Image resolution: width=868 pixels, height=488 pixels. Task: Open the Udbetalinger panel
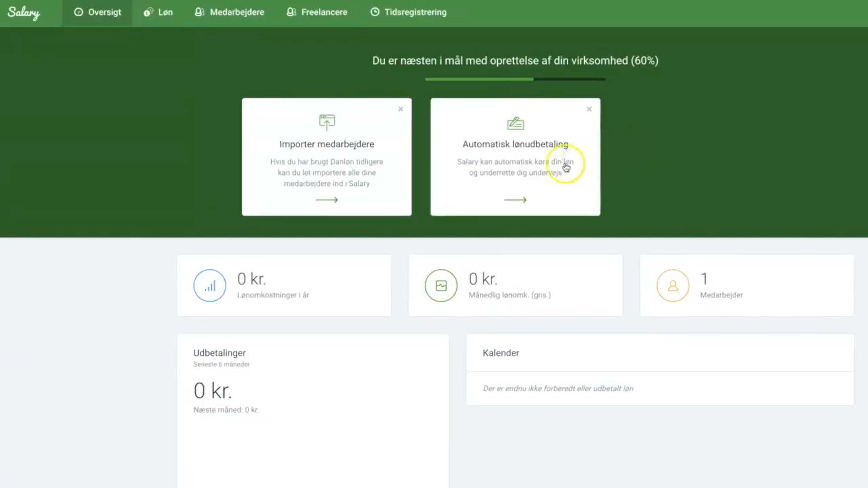click(220, 353)
